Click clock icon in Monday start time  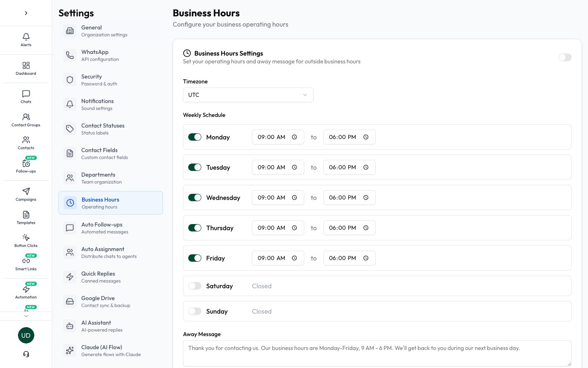tap(294, 137)
